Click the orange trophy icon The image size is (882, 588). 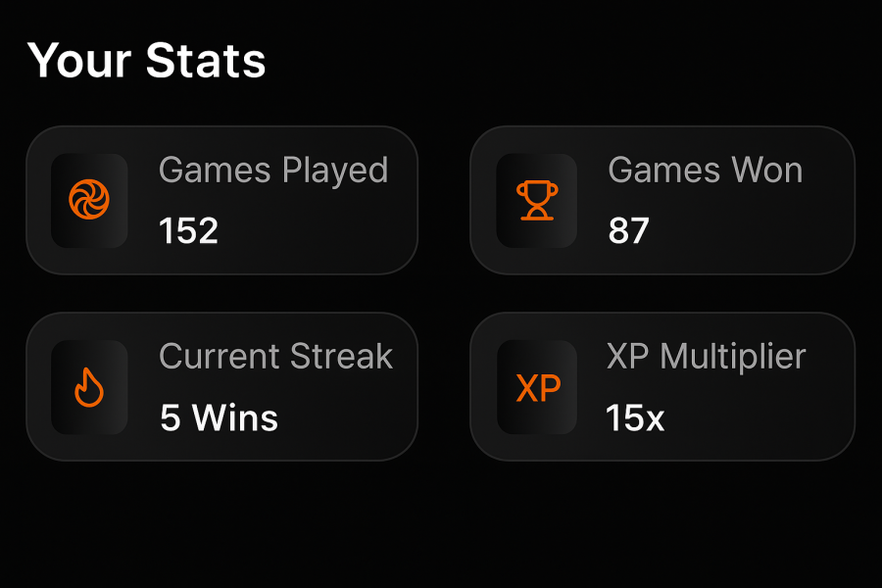tap(536, 201)
